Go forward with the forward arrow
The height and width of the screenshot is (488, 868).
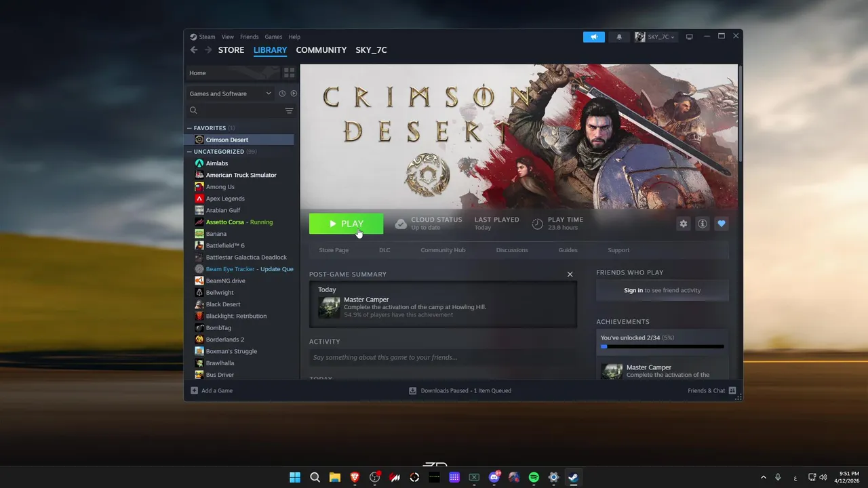tap(208, 50)
